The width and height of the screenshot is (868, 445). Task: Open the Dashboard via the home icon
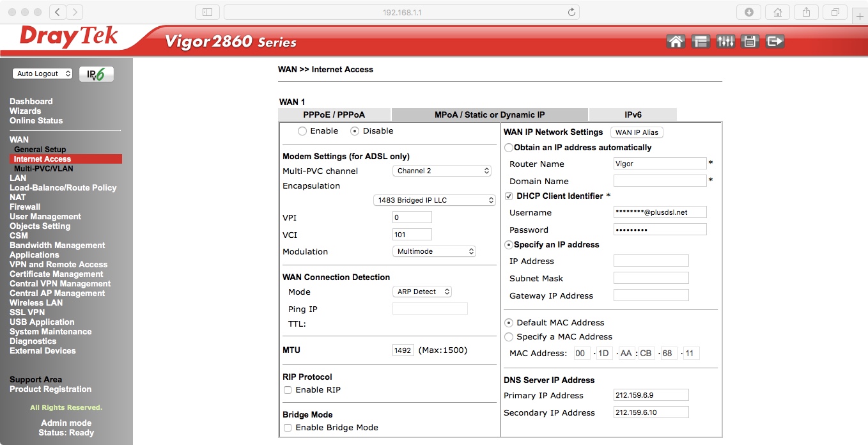click(x=676, y=40)
